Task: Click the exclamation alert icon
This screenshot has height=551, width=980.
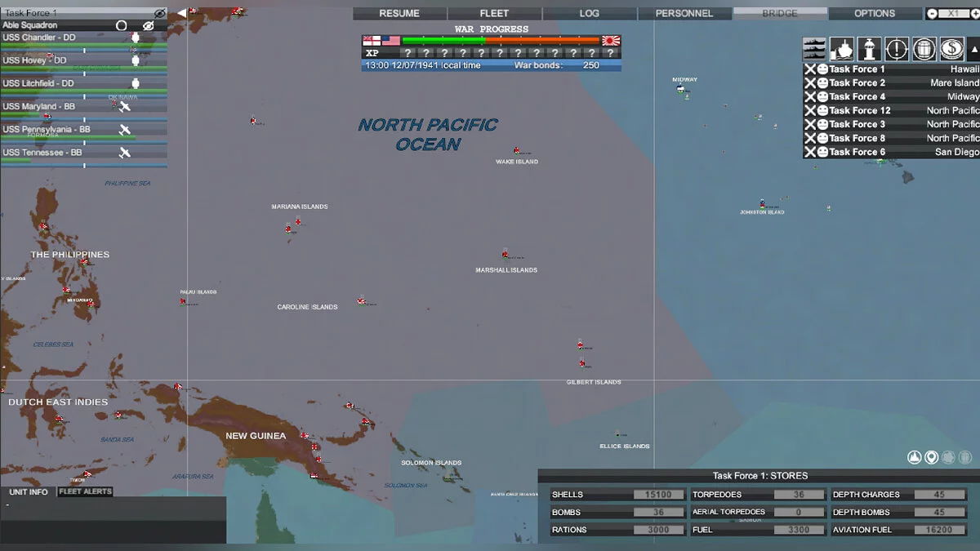Action: tap(897, 49)
